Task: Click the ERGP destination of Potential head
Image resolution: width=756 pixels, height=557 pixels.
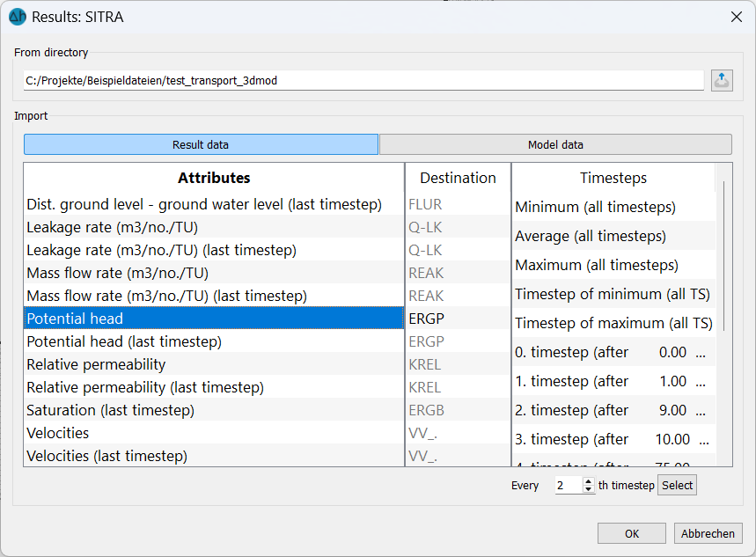Action: 458,319
